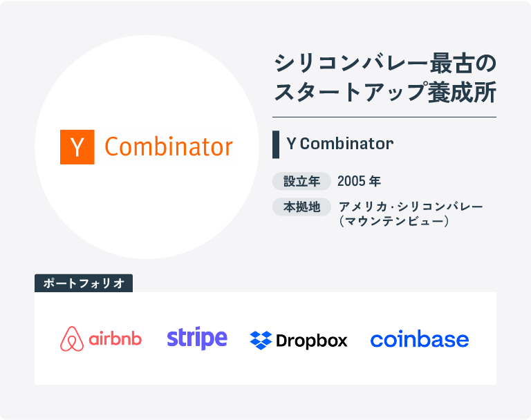Click the orange Combinator wordmark
The height and width of the screenshot is (420, 531).
click(169, 147)
